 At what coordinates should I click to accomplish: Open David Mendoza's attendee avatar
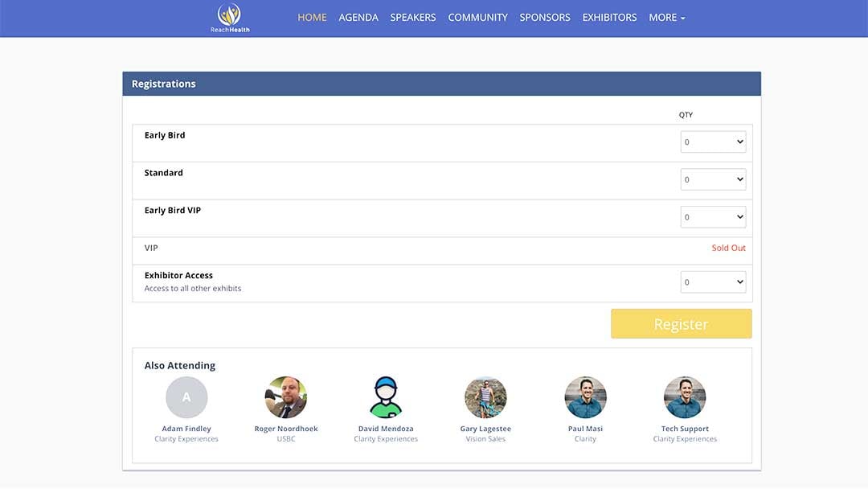pyautogui.click(x=386, y=397)
